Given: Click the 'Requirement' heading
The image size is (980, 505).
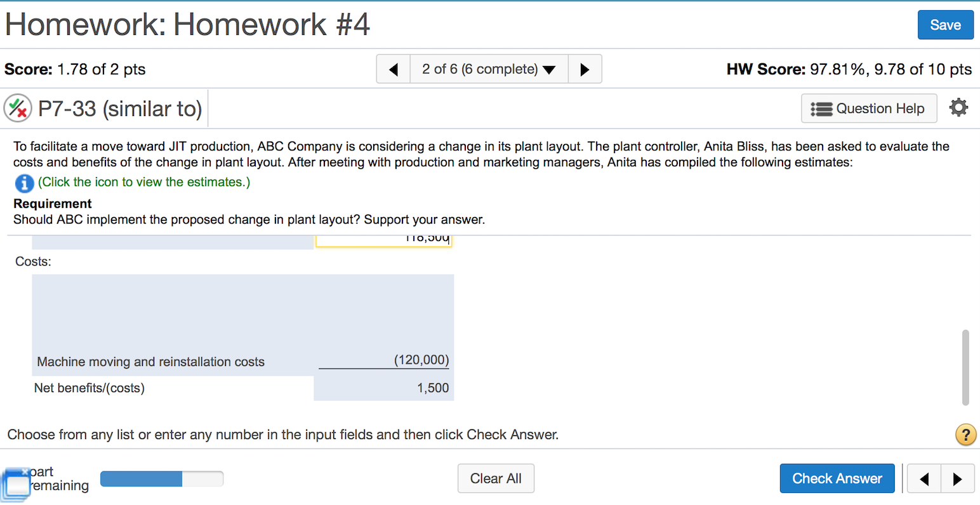Looking at the screenshot, I should click(x=53, y=204).
